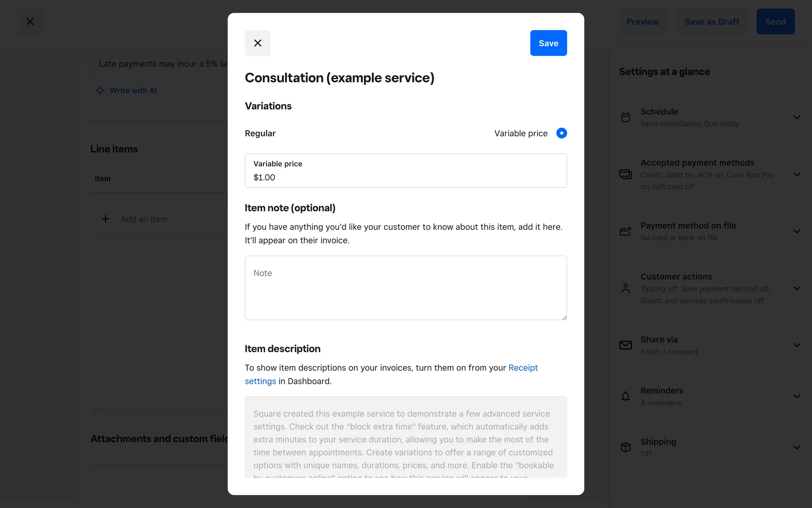
Task: Click the Shipping box icon
Action: pos(625,447)
